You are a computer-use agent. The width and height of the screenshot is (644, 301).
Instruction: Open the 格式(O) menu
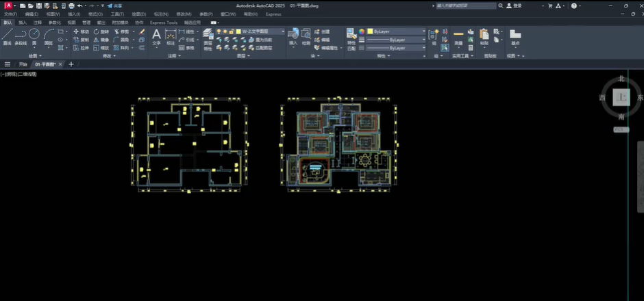95,14
